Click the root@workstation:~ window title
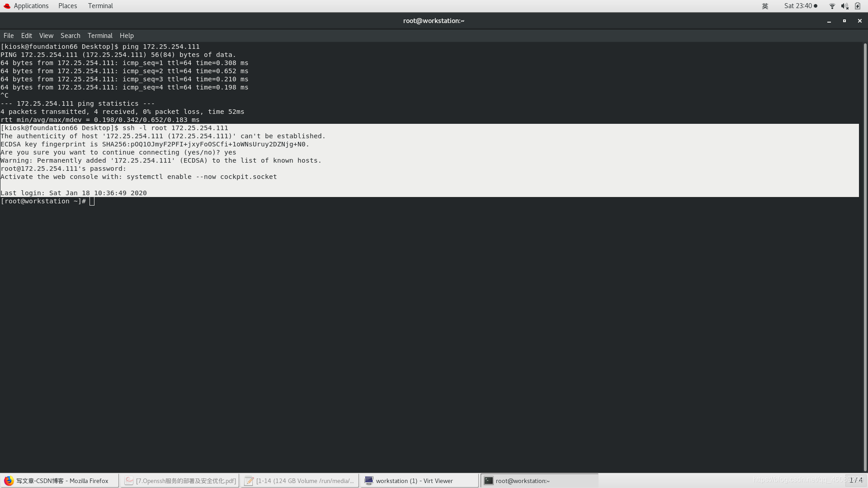This screenshot has height=488, width=868. [434, 21]
